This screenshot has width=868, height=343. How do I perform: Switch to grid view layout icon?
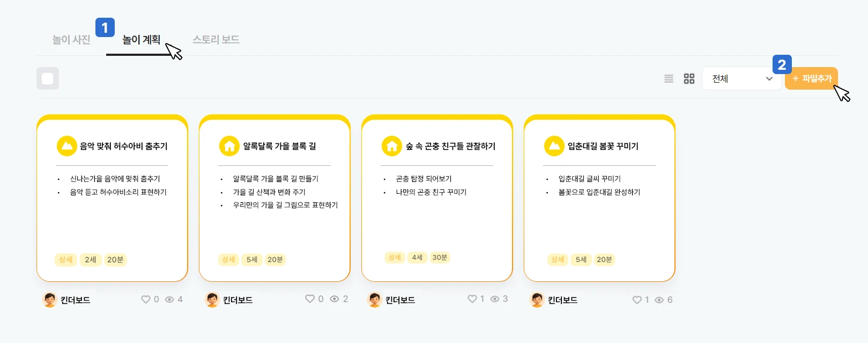tap(689, 79)
